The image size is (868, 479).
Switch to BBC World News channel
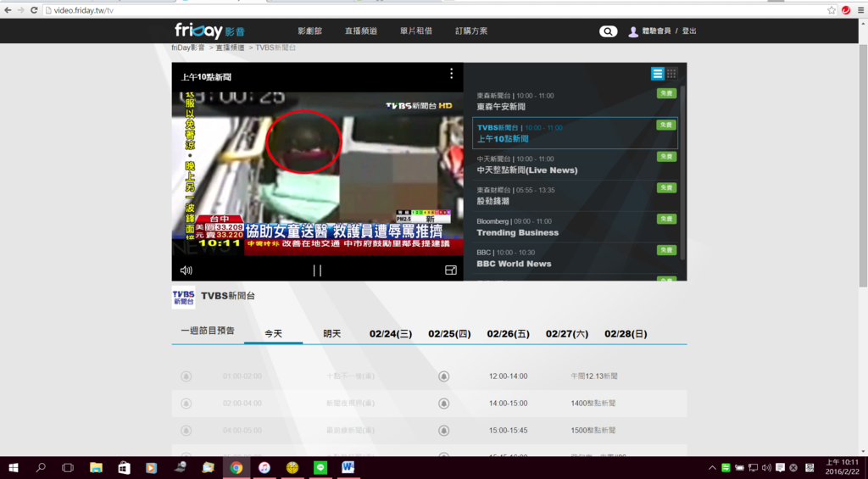pos(575,258)
